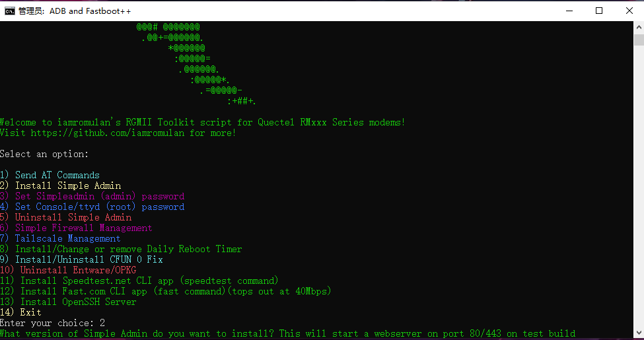Click the scrollbar up arrow
The height and width of the screenshot is (340, 644).
point(639,27)
